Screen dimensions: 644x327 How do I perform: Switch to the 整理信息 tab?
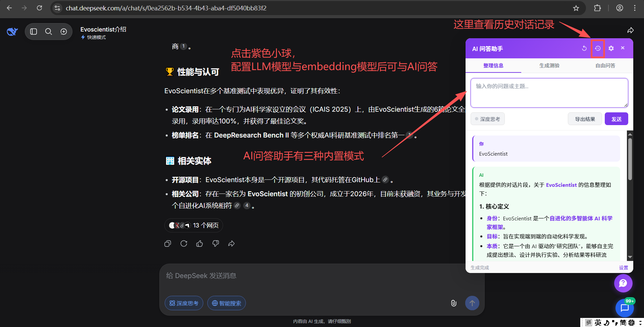(493, 66)
